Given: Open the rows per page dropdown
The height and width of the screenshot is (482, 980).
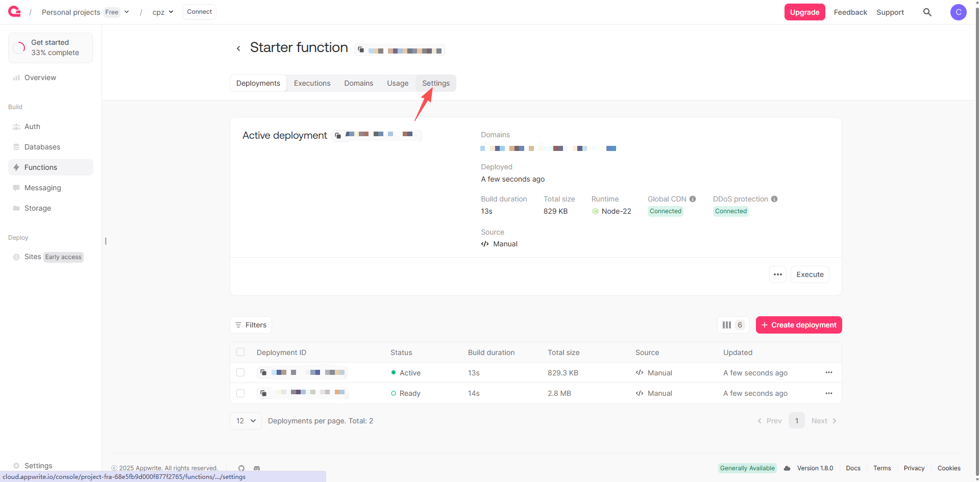Looking at the screenshot, I should point(246,421).
